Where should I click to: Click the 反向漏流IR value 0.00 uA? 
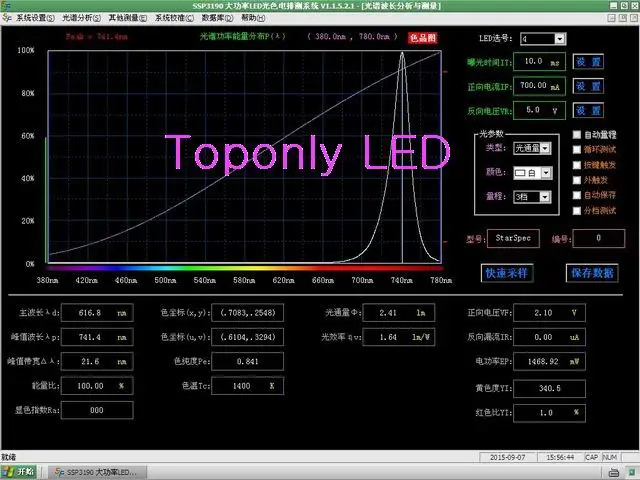549,337
